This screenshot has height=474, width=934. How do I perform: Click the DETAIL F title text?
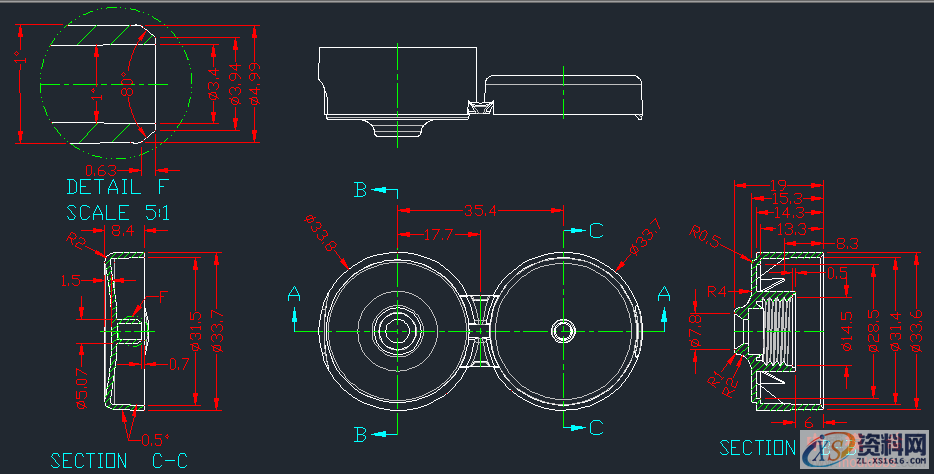[119, 187]
